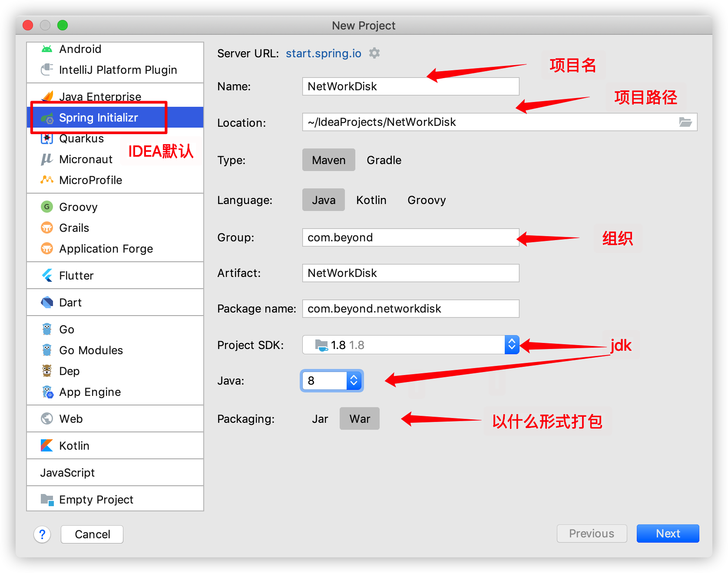Click the Cancel button

tap(92, 534)
